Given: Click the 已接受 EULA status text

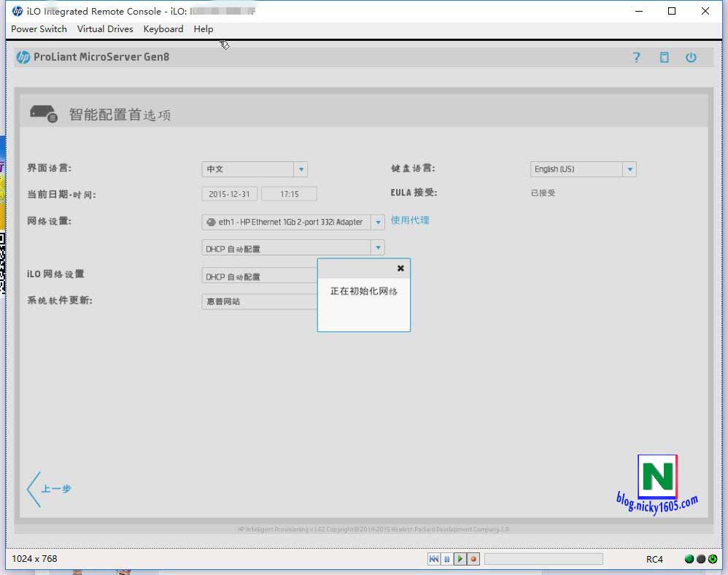Looking at the screenshot, I should coord(543,193).
